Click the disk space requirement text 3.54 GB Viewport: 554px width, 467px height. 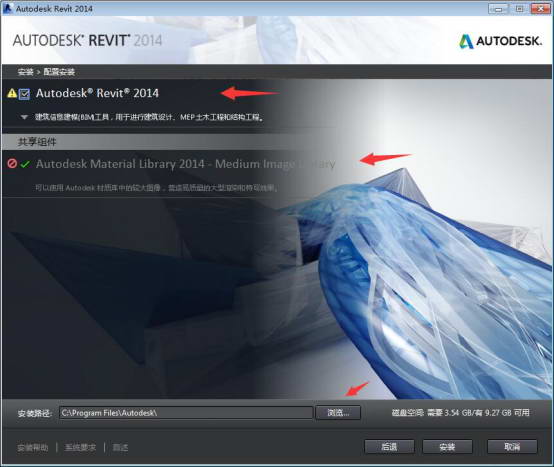click(460, 413)
